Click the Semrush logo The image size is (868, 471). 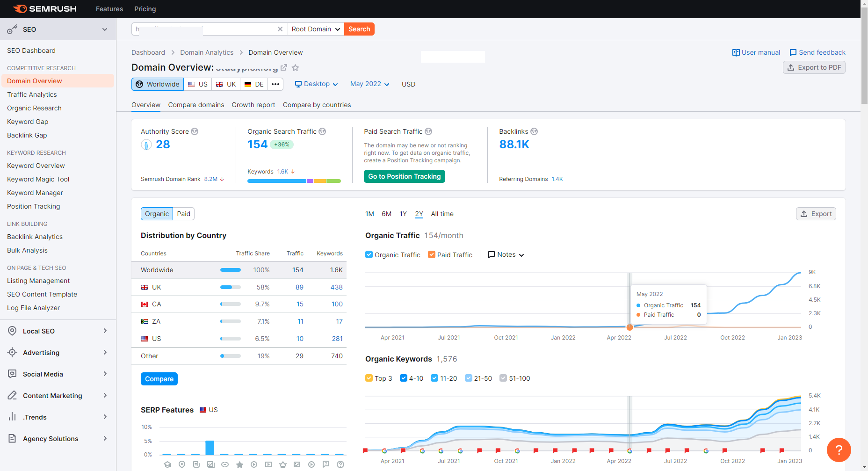[x=44, y=9]
